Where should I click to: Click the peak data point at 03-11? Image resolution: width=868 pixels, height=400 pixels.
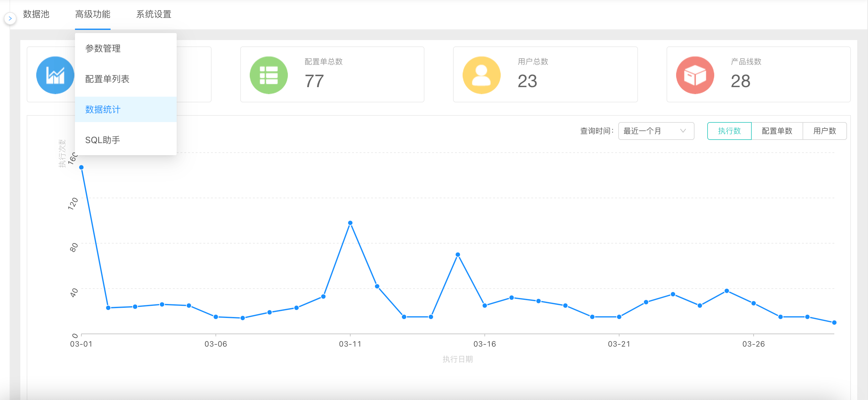tap(350, 223)
